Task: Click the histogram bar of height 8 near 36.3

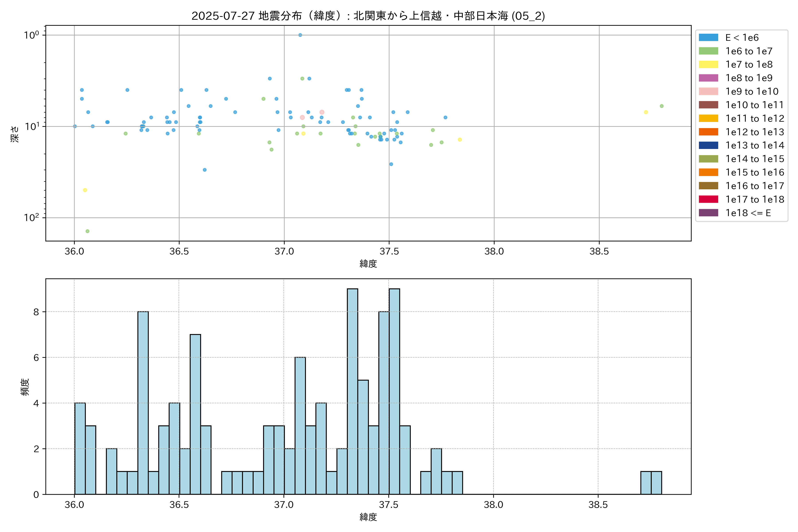Action: coord(143,403)
